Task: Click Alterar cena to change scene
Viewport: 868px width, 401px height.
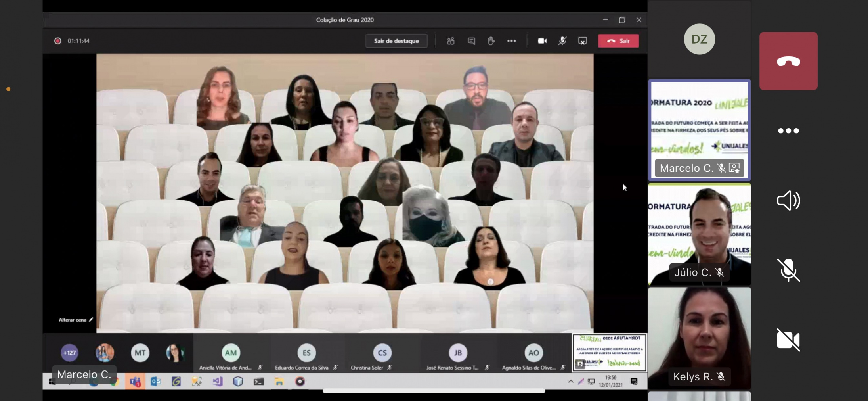Action: 75,320
